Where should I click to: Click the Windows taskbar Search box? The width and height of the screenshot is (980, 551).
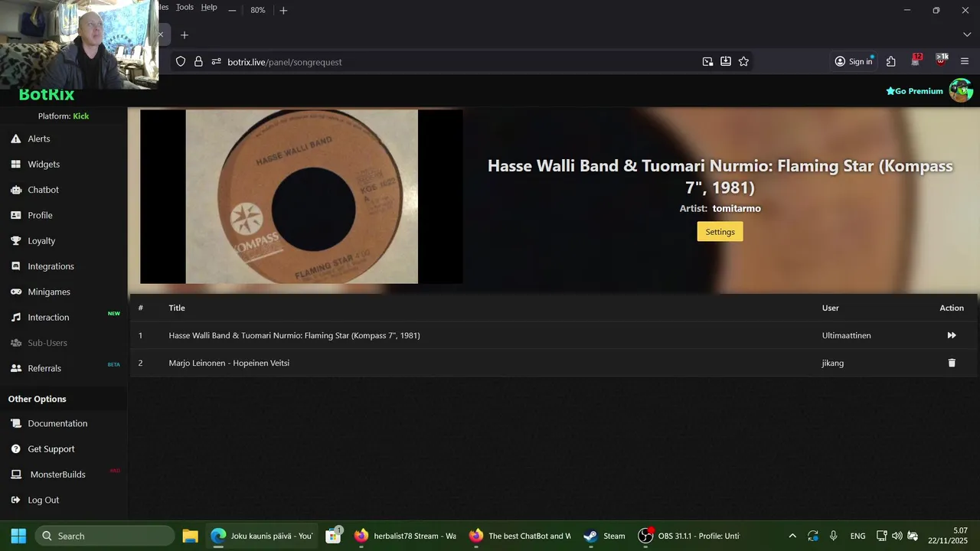[104, 536]
